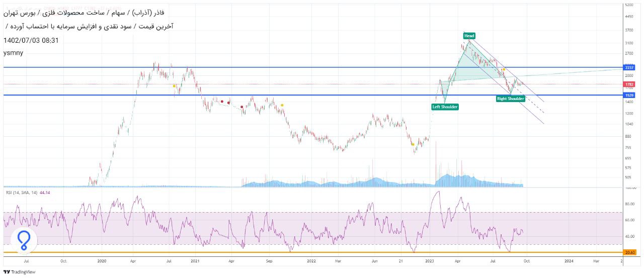Click the orange 20.63 RSI level tag
Screen dimensions: 644x278
click(x=629, y=252)
